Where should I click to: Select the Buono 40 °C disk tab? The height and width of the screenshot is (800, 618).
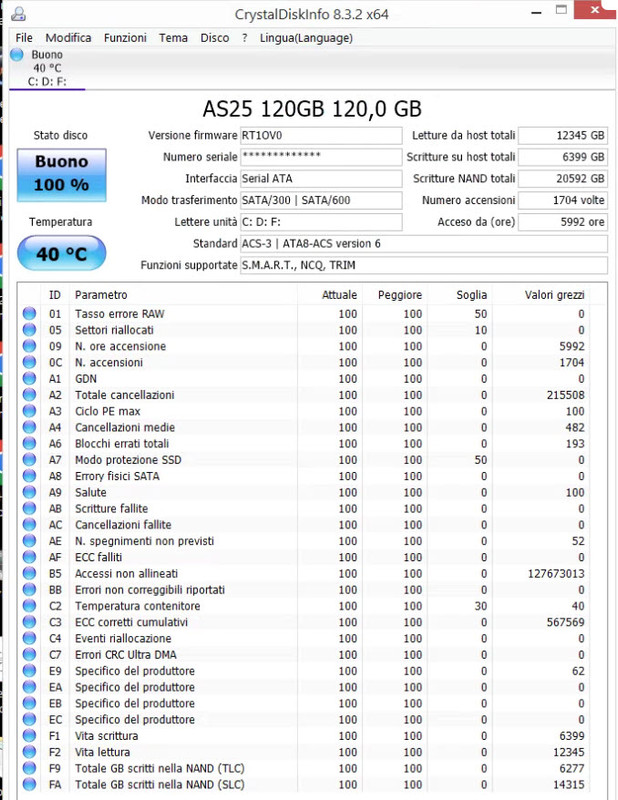coord(47,68)
